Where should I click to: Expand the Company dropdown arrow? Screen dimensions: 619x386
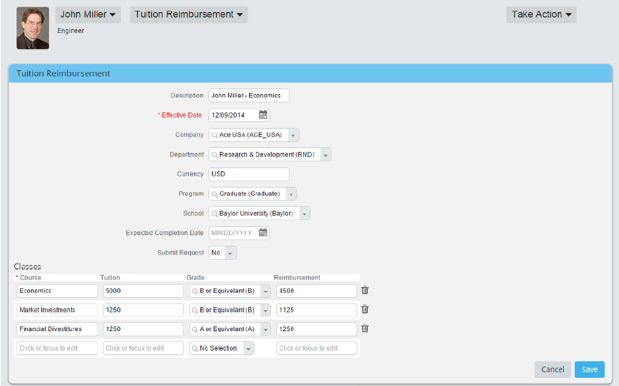[293, 135]
